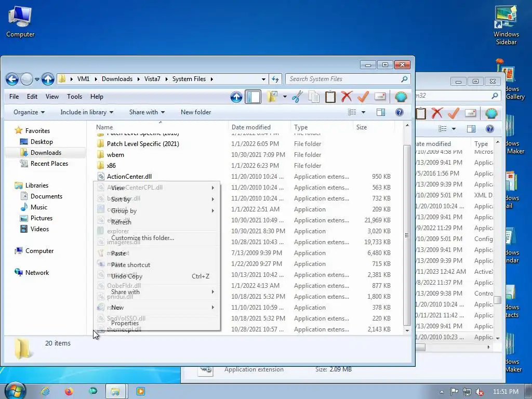Viewport: 532px width, 399px height.
Task: Open Windows Media Player taskbar icon
Action: (x=140, y=392)
